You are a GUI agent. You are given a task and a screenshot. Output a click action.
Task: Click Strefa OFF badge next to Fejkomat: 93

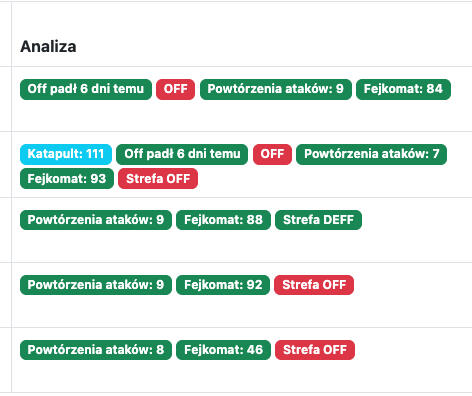click(x=158, y=179)
